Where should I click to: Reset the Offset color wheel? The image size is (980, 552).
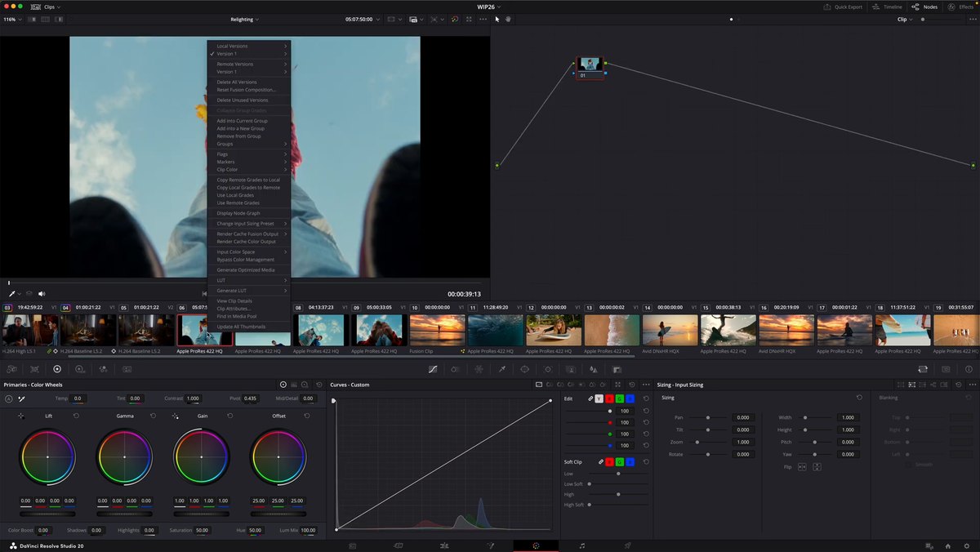pos(306,416)
